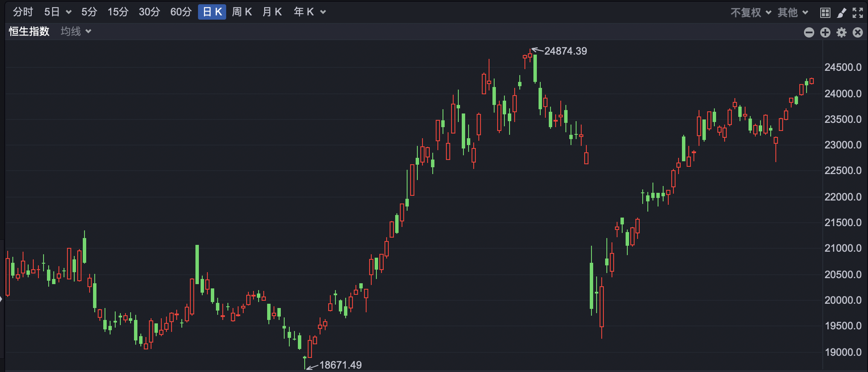Switch to the 分时 tab
Viewport: 868px width, 372px height.
point(23,12)
